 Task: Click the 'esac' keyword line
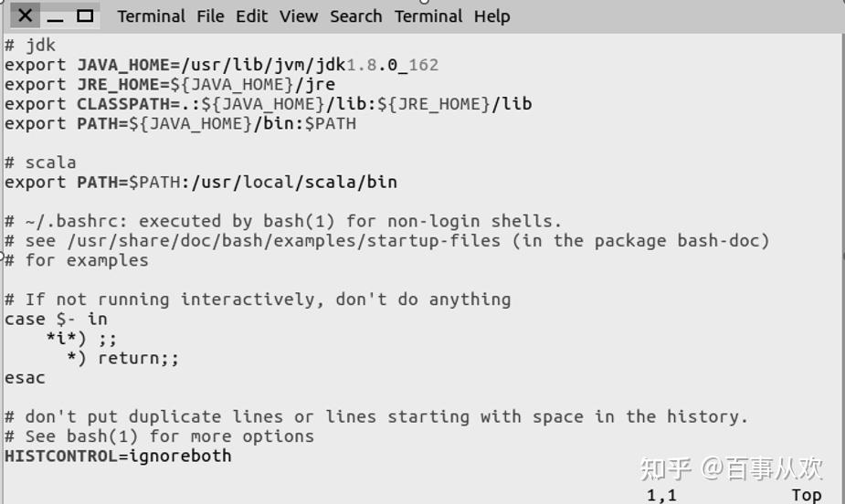pos(25,378)
